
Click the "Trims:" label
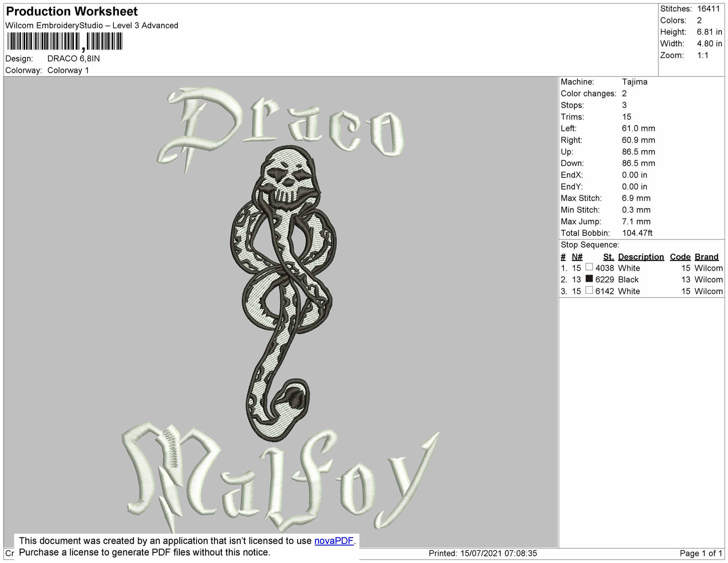[x=572, y=116]
